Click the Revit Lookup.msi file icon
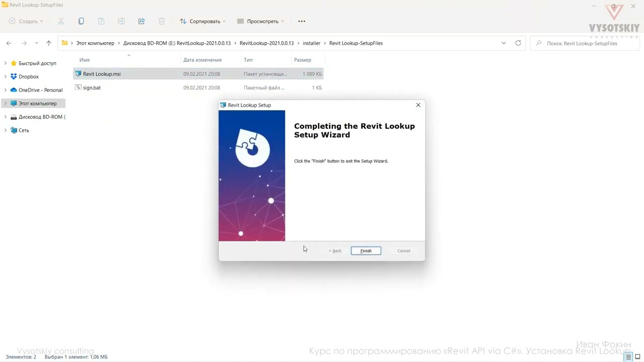Viewport: 644px width, 362px height. click(78, 74)
